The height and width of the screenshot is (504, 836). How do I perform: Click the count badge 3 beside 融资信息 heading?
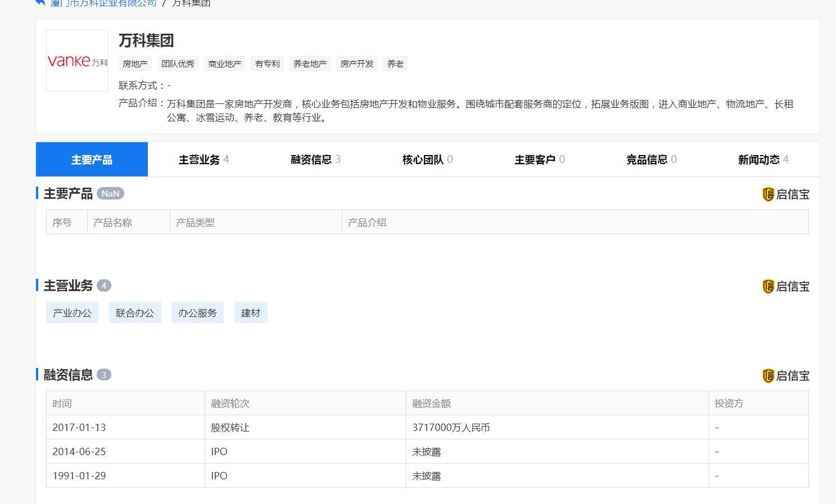[x=104, y=375]
